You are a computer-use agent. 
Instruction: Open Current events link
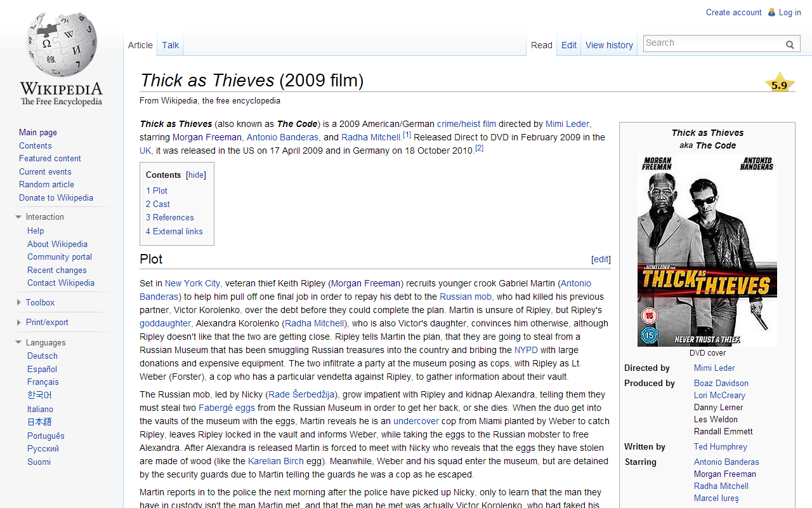45,172
